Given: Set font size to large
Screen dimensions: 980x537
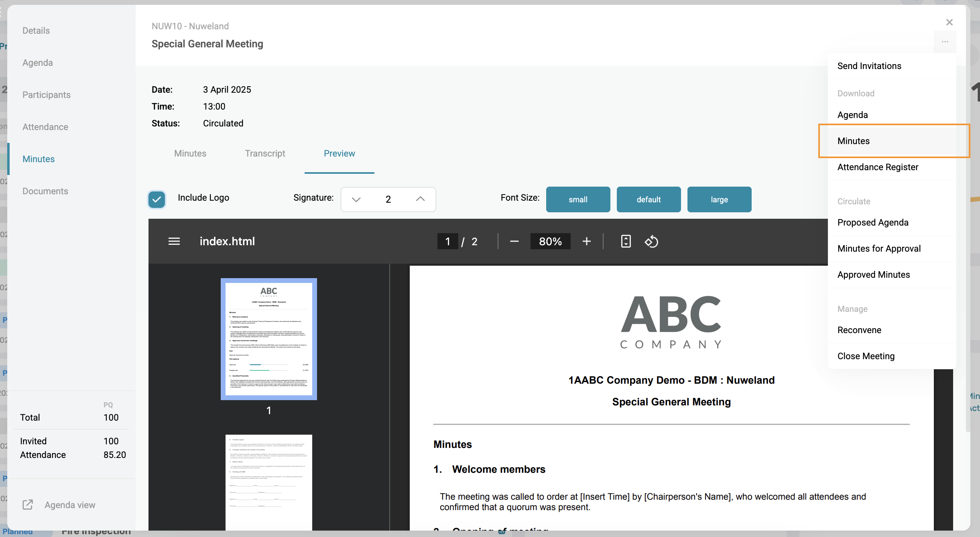Looking at the screenshot, I should pyautogui.click(x=719, y=199).
